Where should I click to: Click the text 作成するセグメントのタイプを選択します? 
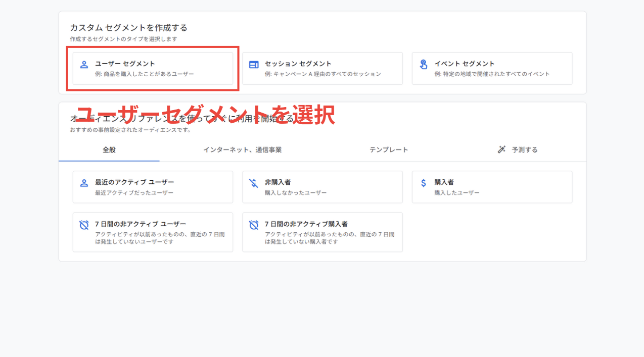(124, 39)
